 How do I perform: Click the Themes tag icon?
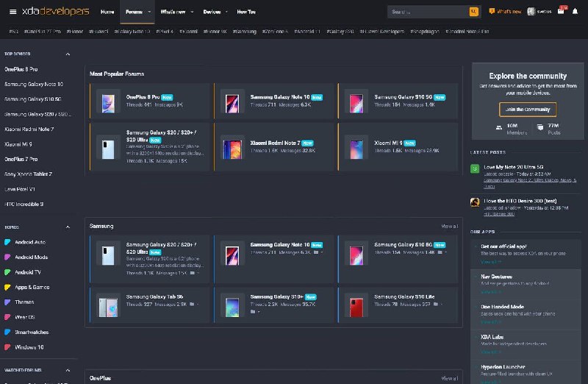(7, 302)
